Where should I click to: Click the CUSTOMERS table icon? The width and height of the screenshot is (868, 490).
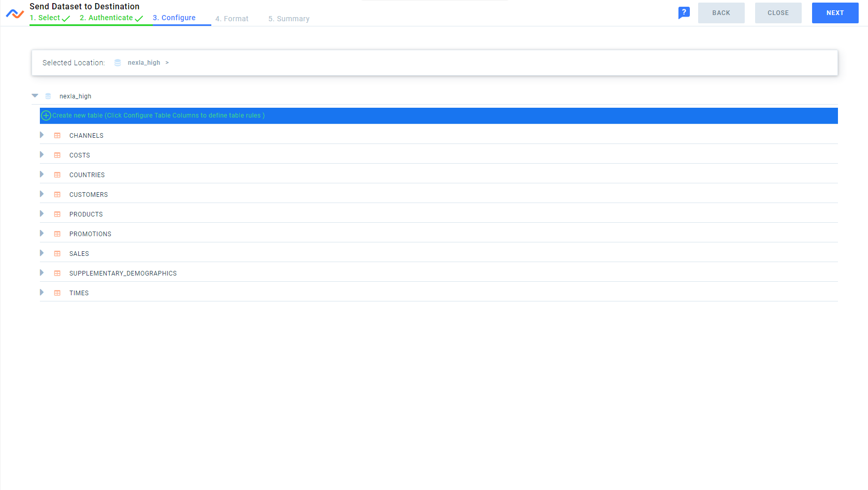[x=57, y=195]
